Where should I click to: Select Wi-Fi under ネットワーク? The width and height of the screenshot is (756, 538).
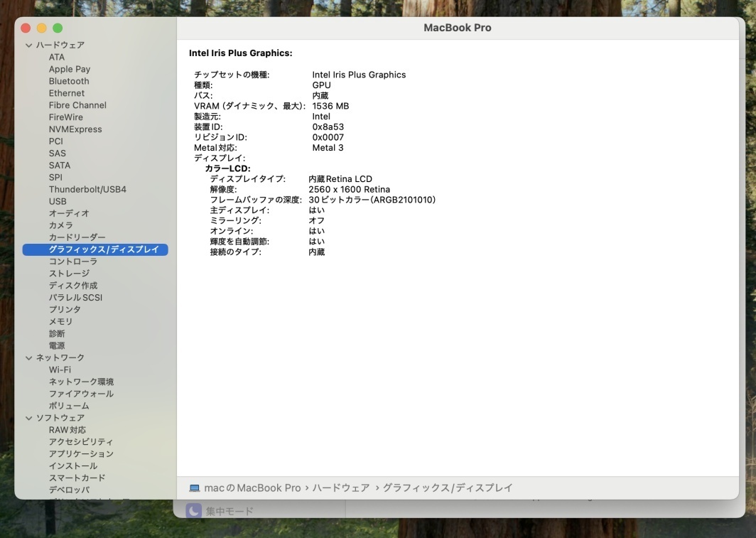pos(60,370)
